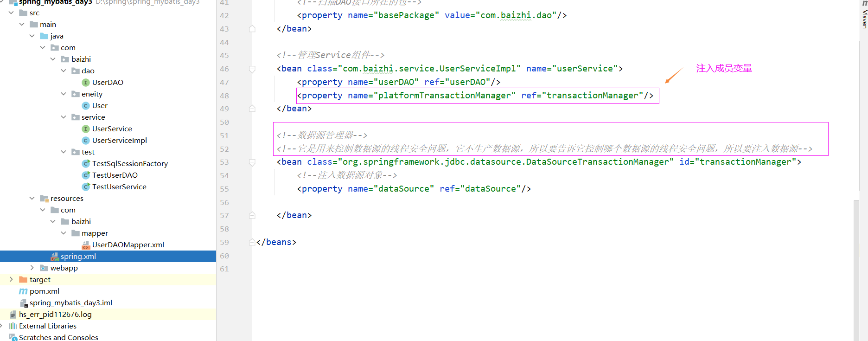Image resolution: width=868 pixels, height=341 pixels.
Task: Select the User class in tree
Action: [x=100, y=105]
